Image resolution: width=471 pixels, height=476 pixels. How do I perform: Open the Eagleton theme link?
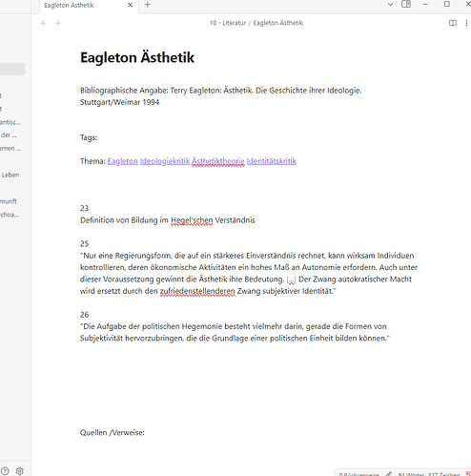pyautogui.click(x=122, y=161)
